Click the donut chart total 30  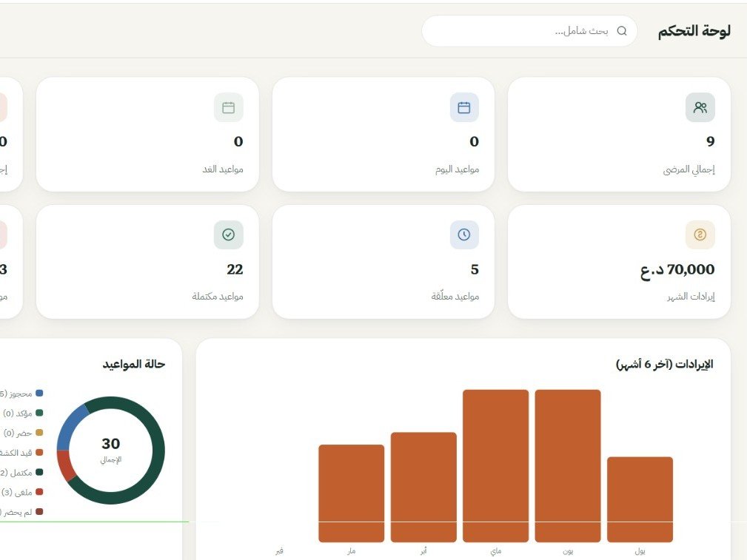point(110,444)
